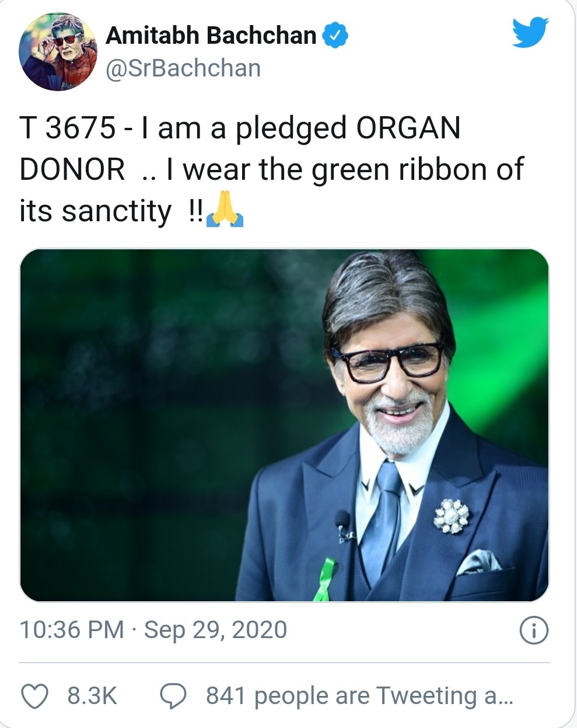Viewport: 577px width, 728px height.
Task: Like the tweet with heart icon
Action: (x=34, y=696)
